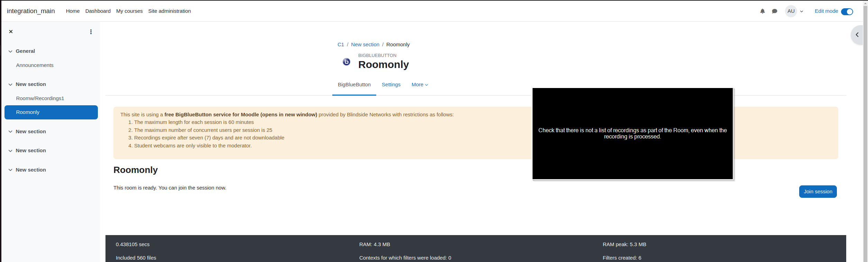Click the Edit mode label
The image size is (868, 262).
click(x=826, y=11)
